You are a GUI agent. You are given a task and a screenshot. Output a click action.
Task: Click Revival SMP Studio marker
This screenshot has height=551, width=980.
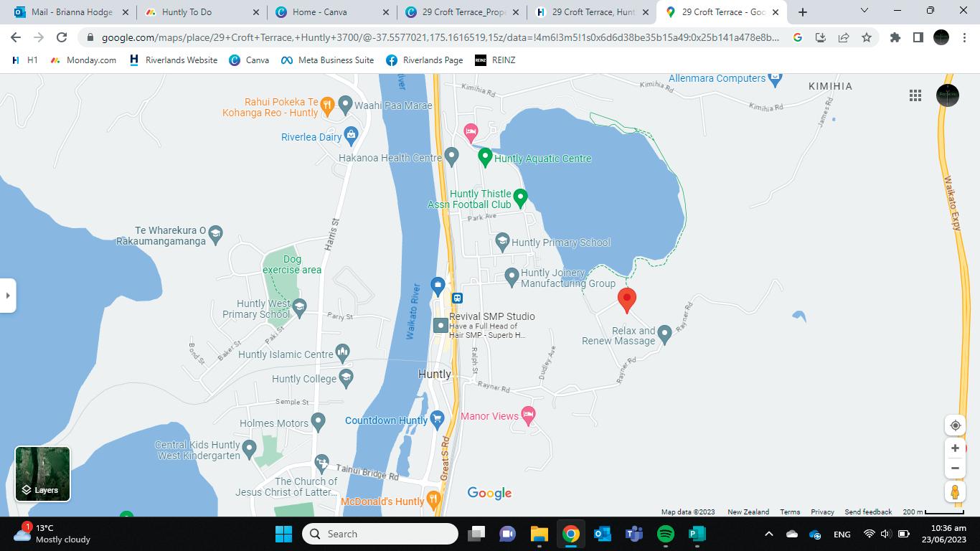coord(440,326)
